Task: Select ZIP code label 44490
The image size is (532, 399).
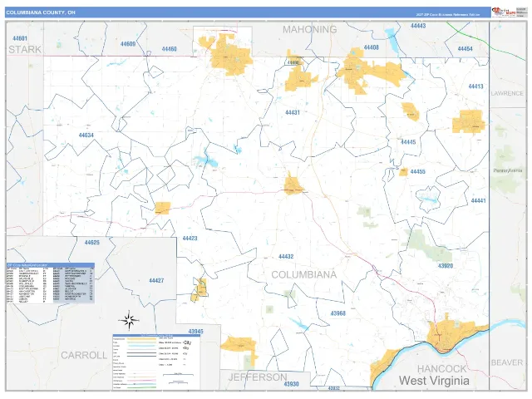Action: coord(293,63)
